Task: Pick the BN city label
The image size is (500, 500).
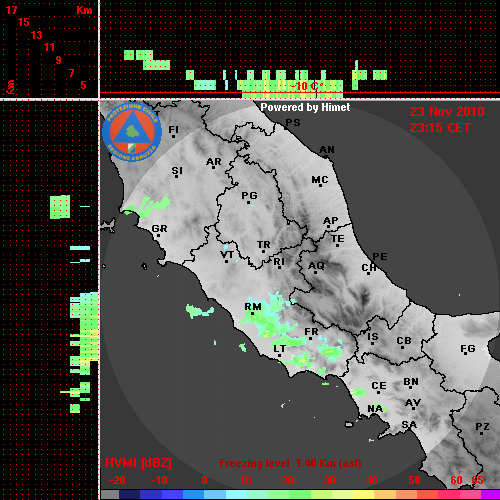Action: click(x=411, y=382)
